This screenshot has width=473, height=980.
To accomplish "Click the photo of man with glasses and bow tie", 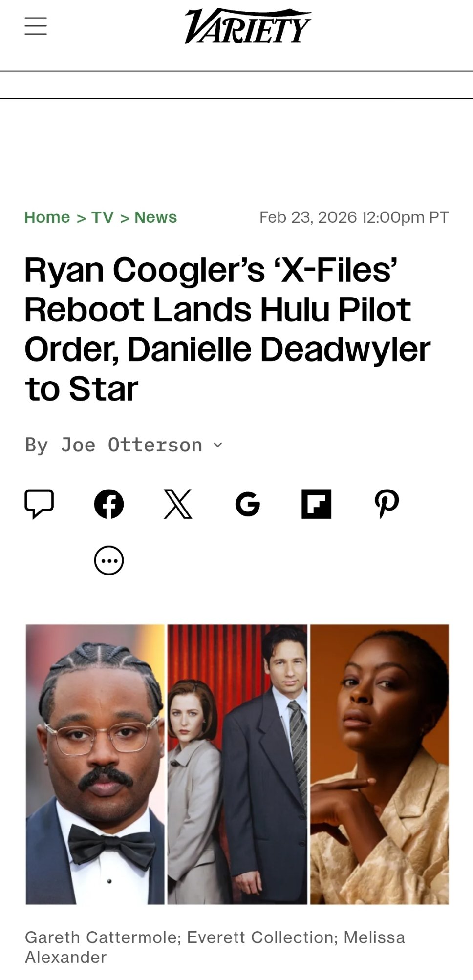I will coord(95,764).
